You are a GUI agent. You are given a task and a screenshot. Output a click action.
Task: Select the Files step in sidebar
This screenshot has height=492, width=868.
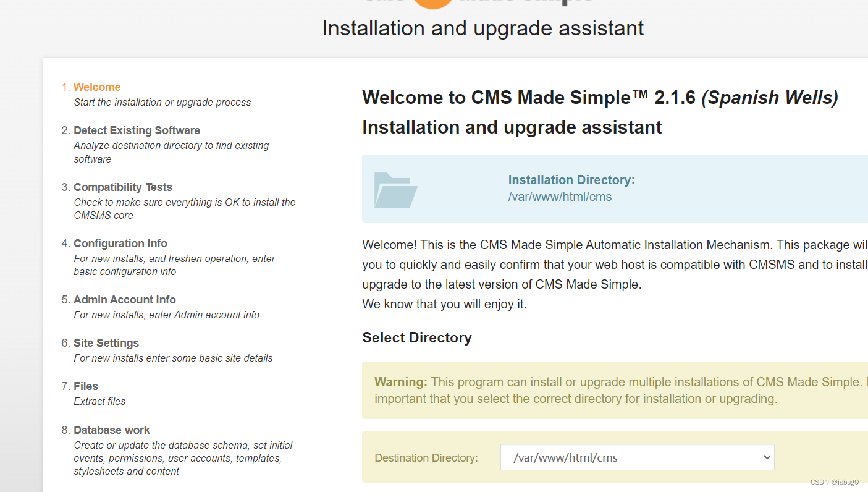coord(86,386)
